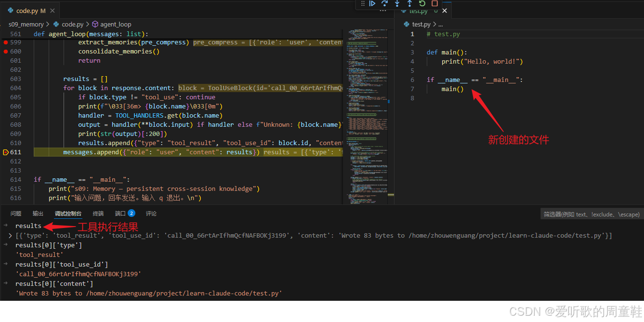Click the debug console filter input
644x322 pixels.
[591, 215]
